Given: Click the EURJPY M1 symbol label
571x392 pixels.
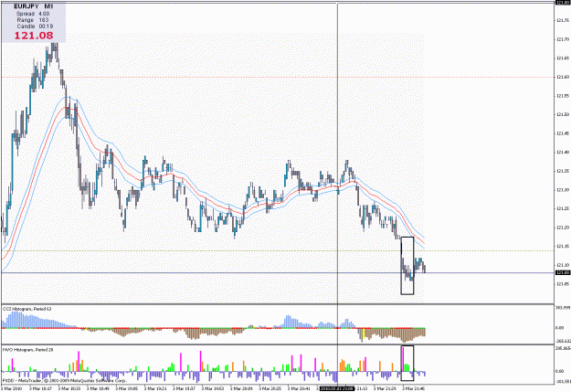Looking at the screenshot, I should tap(34, 6).
